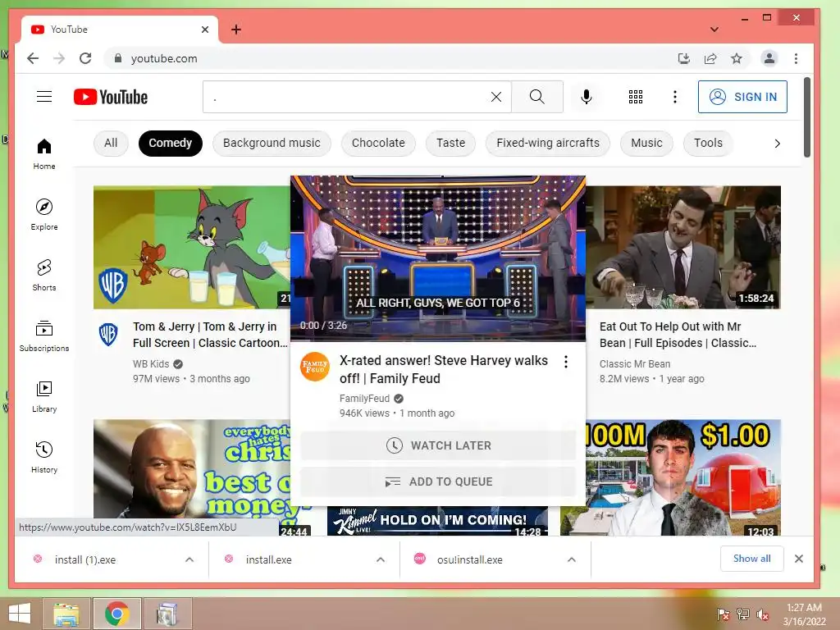Open tab search dropdown chevron

[x=714, y=30]
